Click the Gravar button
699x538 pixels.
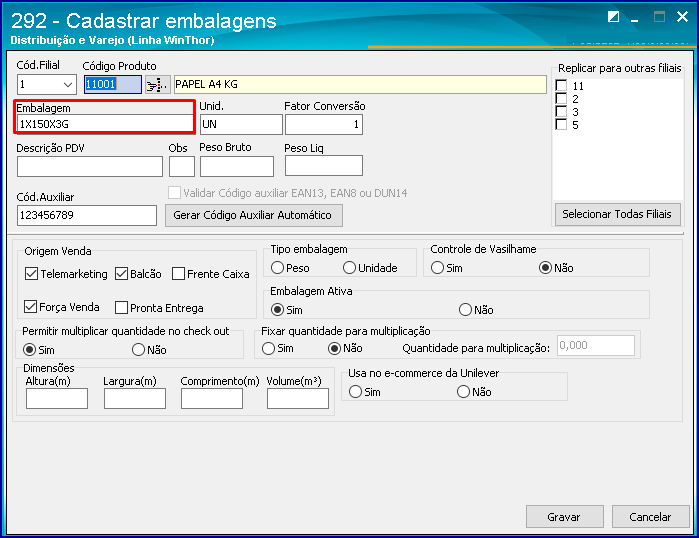tap(565, 517)
